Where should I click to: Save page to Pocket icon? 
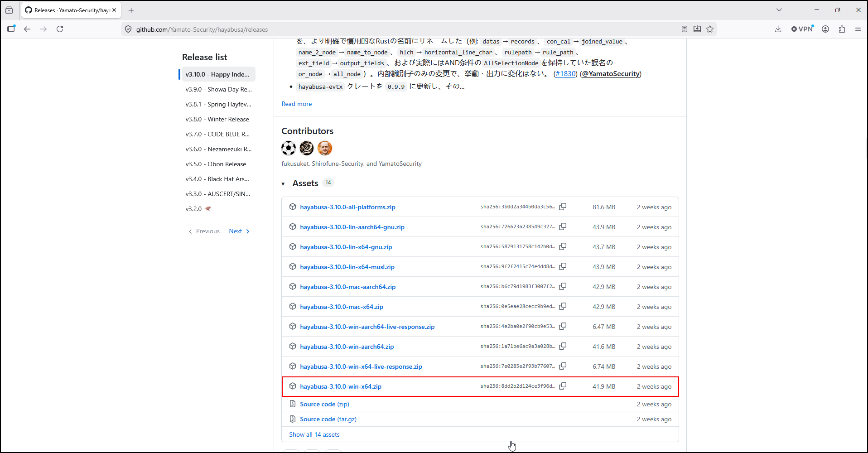[697, 29]
